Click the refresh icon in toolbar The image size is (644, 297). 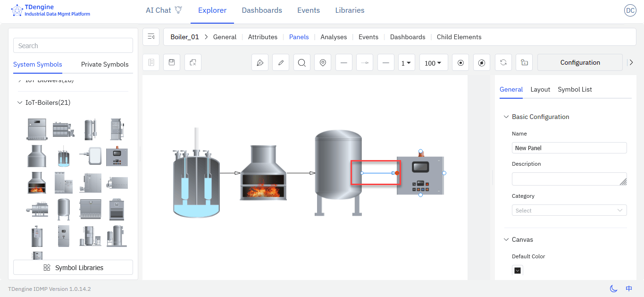[503, 62]
